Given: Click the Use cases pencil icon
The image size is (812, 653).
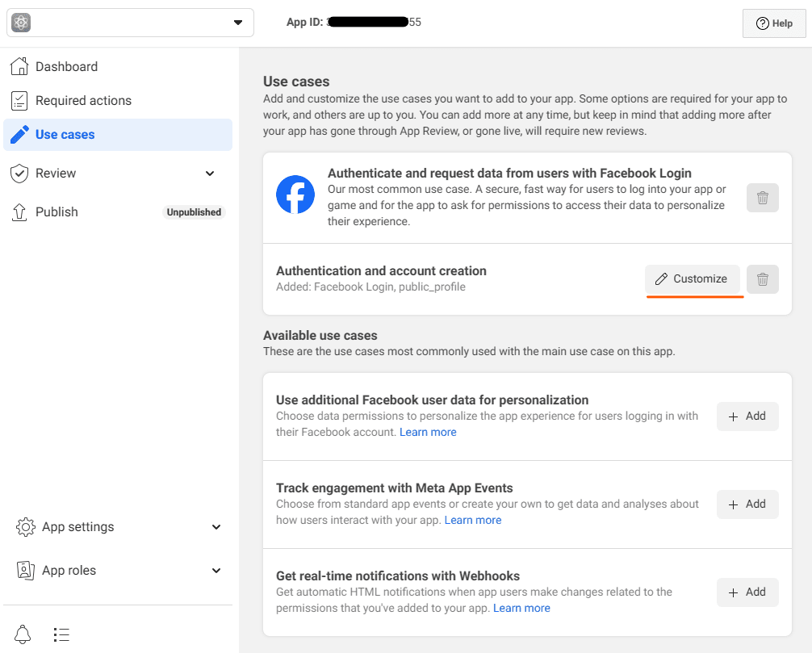Looking at the screenshot, I should click(x=19, y=135).
